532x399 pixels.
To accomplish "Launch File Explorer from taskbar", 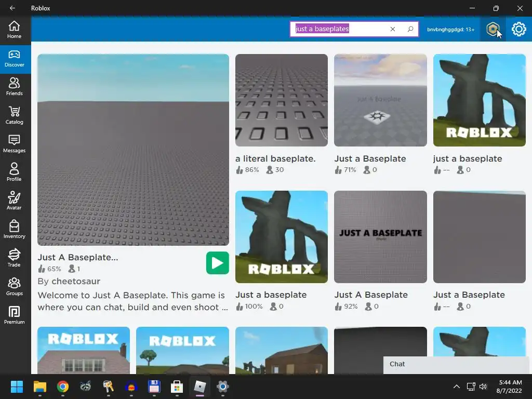I will click(39, 387).
